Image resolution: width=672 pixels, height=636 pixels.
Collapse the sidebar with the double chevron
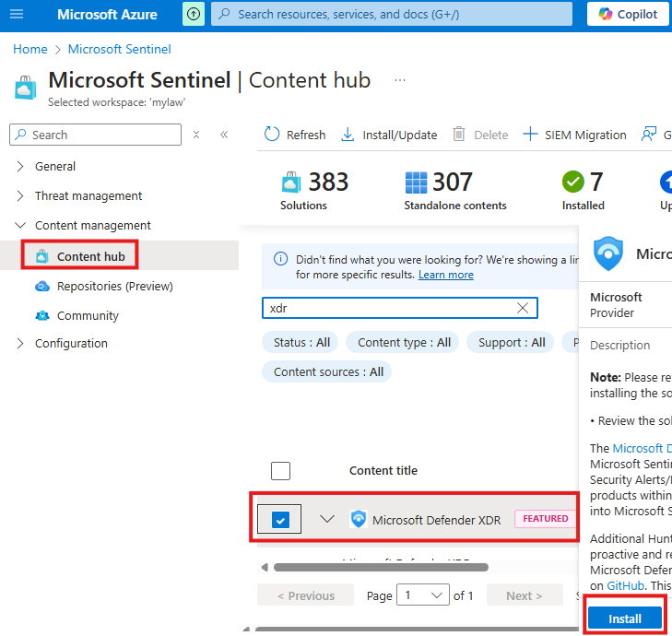click(224, 135)
